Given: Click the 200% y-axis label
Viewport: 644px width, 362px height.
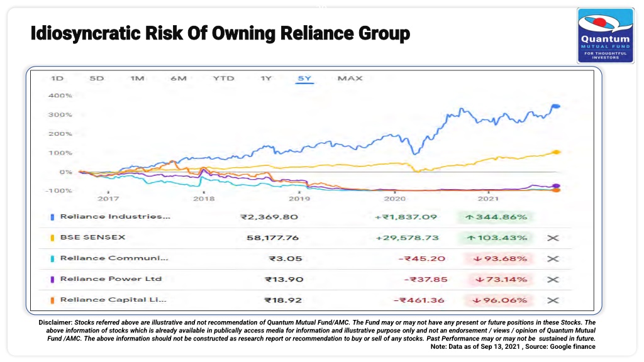Looking at the screenshot, I should [60, 134].
